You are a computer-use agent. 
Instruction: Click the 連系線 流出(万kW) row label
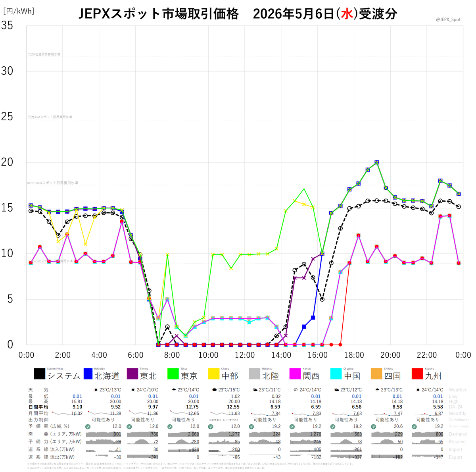(x=51, y=457)
